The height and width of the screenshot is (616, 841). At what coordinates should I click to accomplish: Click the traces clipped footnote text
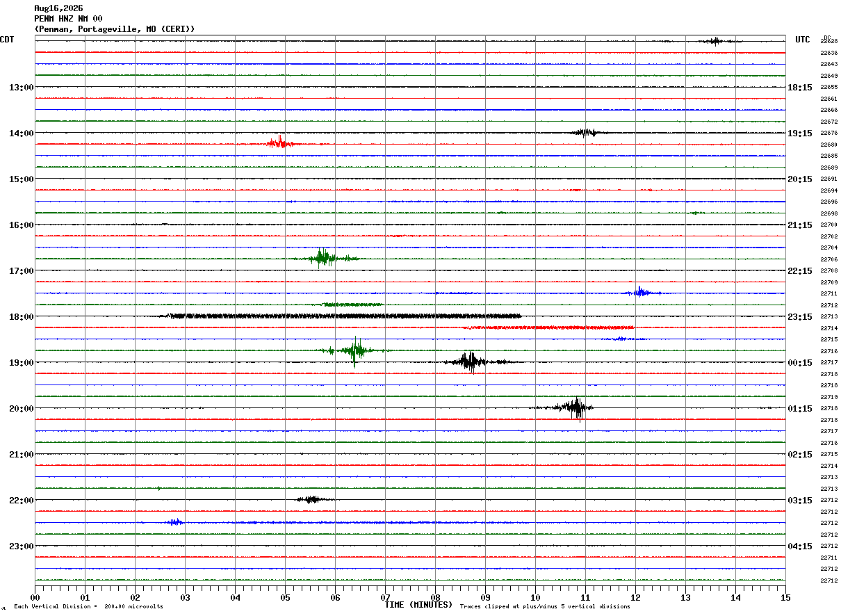coord(546,606)
